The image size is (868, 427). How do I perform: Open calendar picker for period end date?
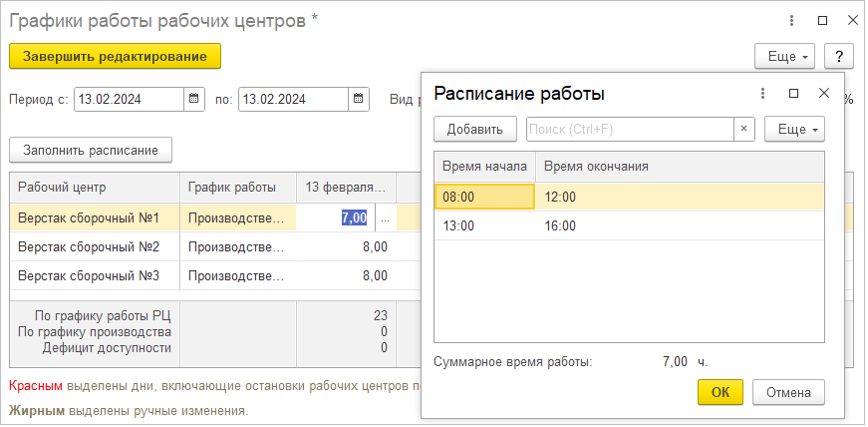click(359, 100)
